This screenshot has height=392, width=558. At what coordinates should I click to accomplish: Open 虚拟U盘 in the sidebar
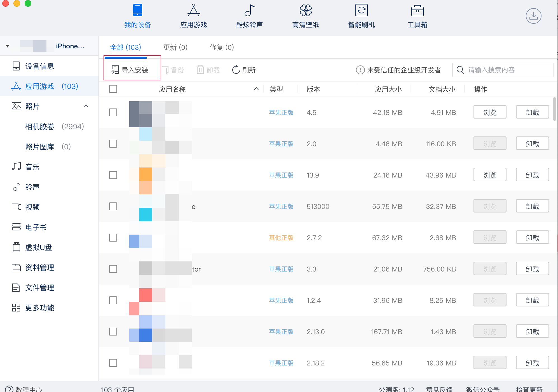pyautogui.click(x=38, y=247)
